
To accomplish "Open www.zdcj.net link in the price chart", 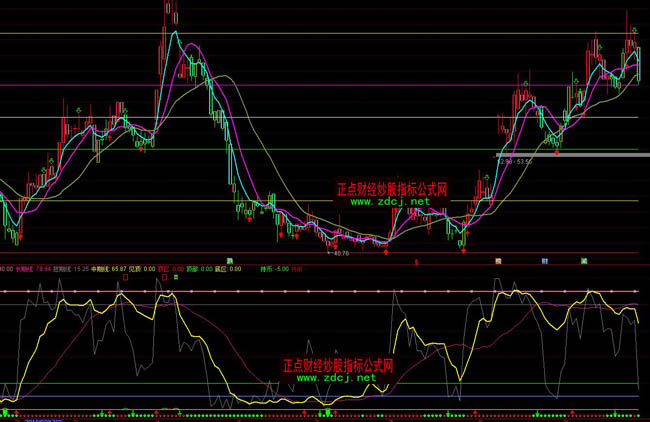I will [x=390, y=201].
